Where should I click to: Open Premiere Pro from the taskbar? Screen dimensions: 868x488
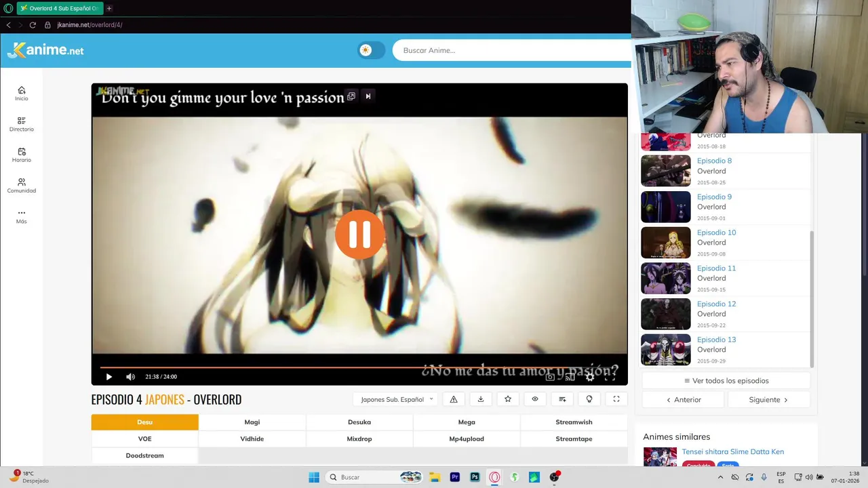[455, 477]
